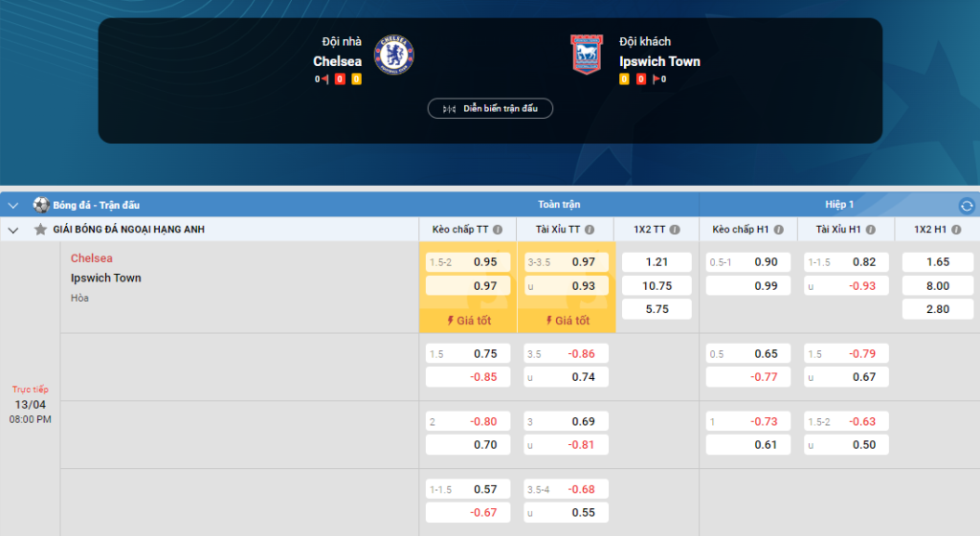Pick first-half handicap 1 odds -0.73

748,422
